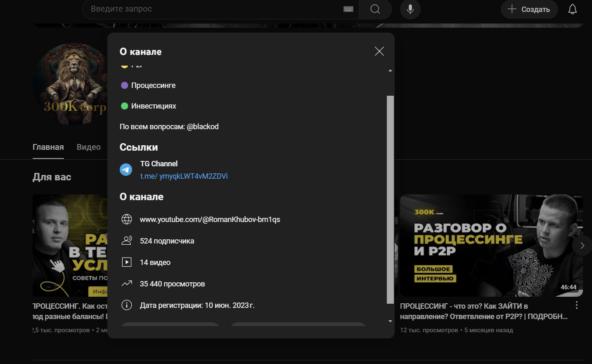Viewport: 592px width, 364px height.
Task: Click the dialog scrollbar thumb
Action: click(390, 199)
